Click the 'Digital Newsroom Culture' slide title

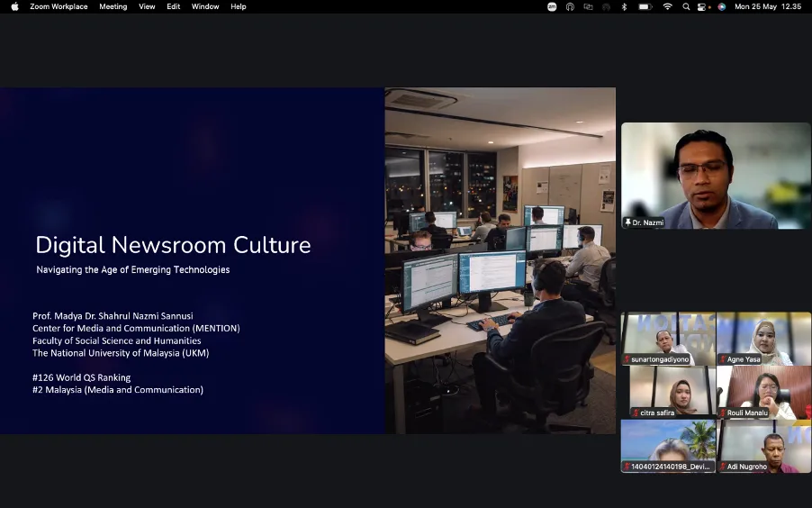pos(173,245)
